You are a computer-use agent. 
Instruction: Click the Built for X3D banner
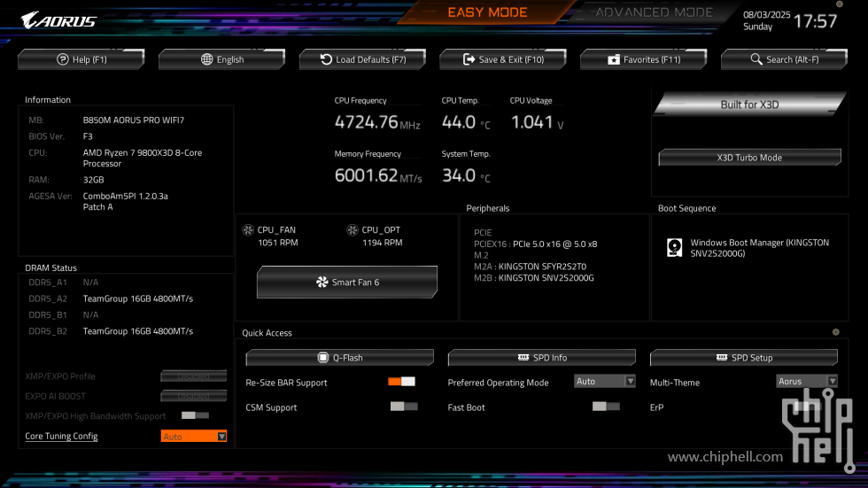coord(749,105)
